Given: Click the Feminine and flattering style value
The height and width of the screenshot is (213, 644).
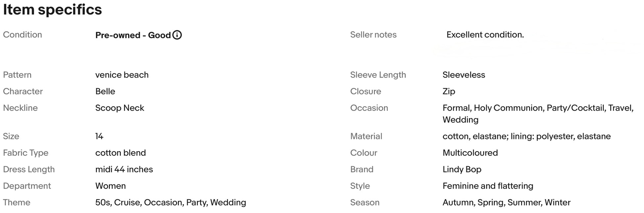Looking at the screenshot, I should [488, 186].
